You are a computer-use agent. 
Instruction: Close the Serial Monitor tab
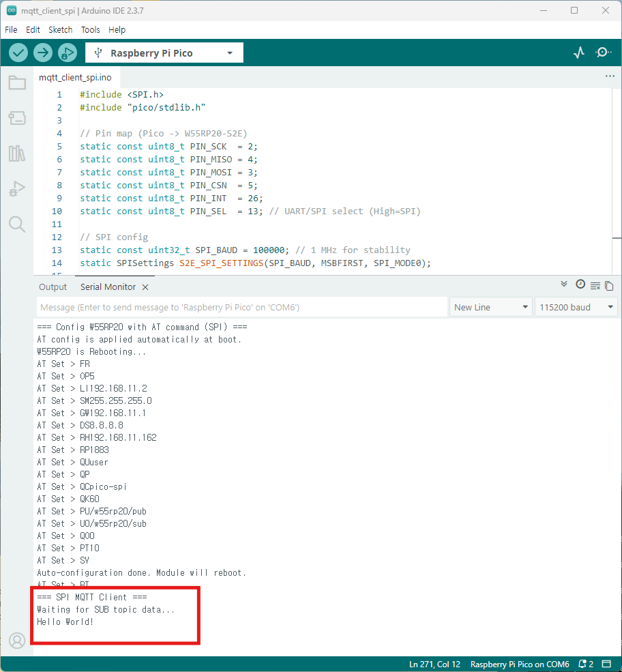(145, 287)
